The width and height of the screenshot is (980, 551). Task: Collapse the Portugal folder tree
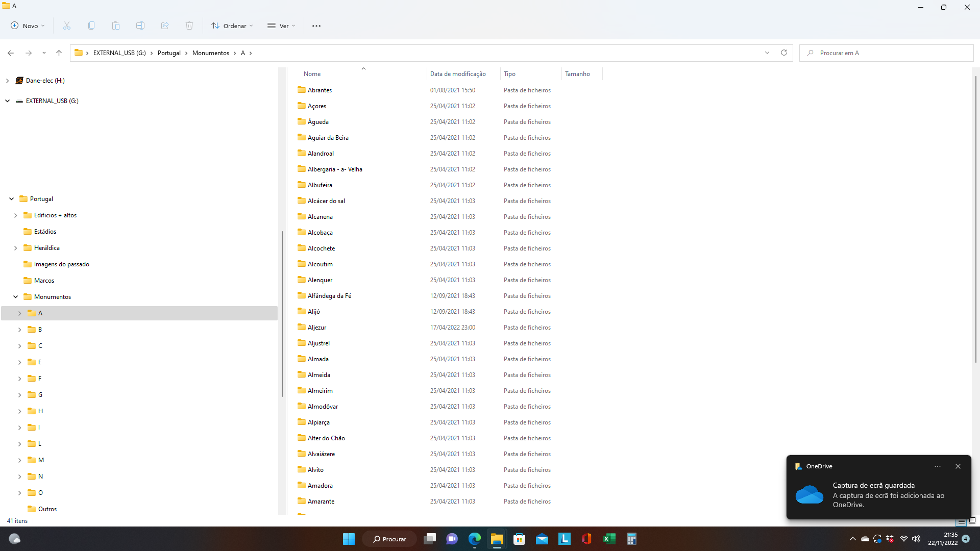pyautogui.click(x=11, y=199)
